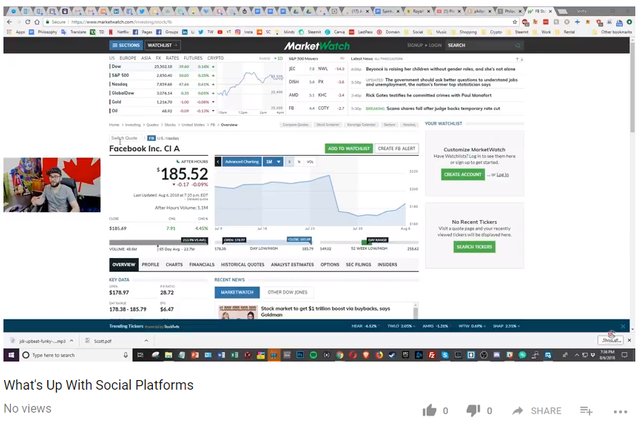
Task: Dislike the video with thumbs down
Action: coord(473,411)
